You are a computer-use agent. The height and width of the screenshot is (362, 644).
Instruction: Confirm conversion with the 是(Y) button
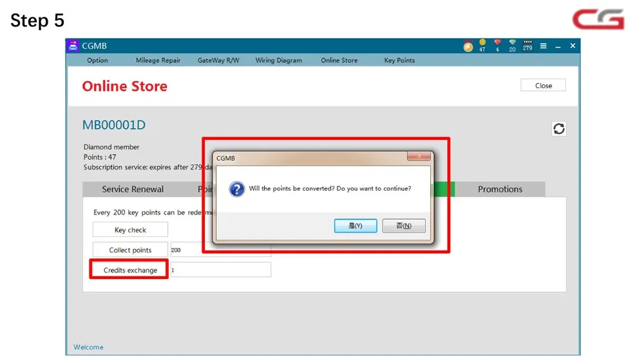(355, 225)
